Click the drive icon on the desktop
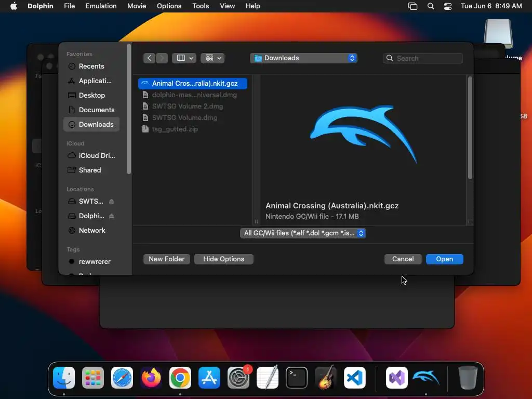Viewport: 532px width, 399px height. 498,34
